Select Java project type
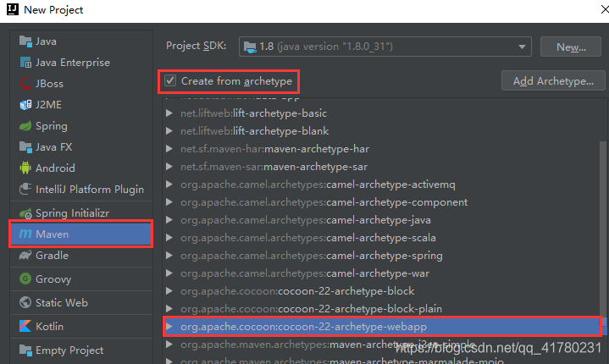Viewport: 609px width, 364px height. 81,41
